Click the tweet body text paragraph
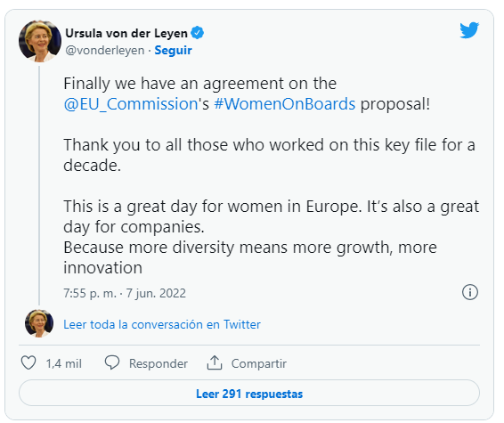The width and height of the screenshot is (504, 423). 271,175
